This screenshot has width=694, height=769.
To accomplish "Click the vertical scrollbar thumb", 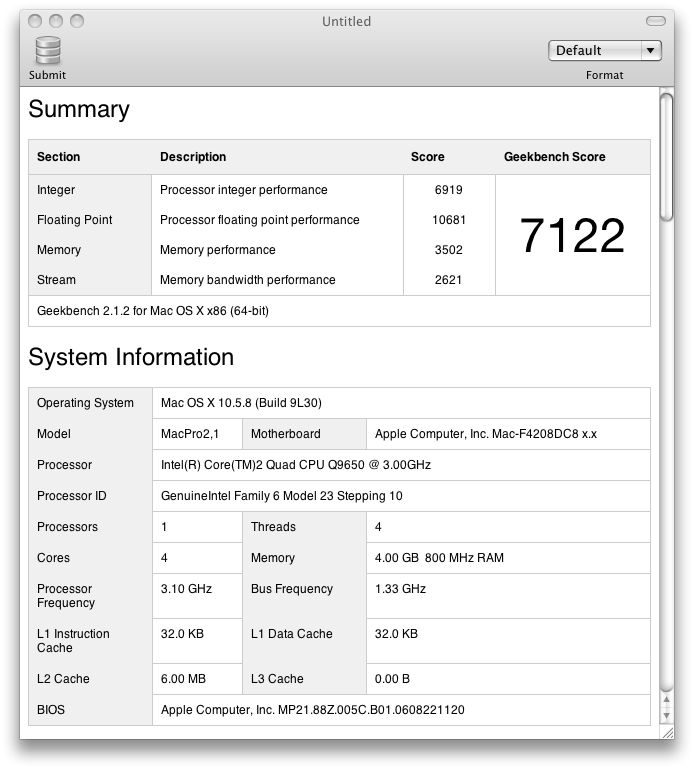I will click(x=666, y=157).
